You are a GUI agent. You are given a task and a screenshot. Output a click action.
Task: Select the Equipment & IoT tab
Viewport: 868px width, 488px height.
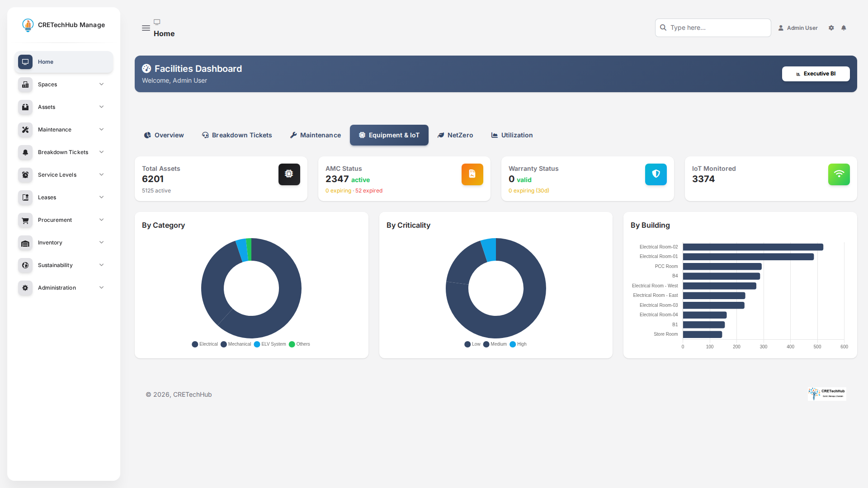coord(389,135)
